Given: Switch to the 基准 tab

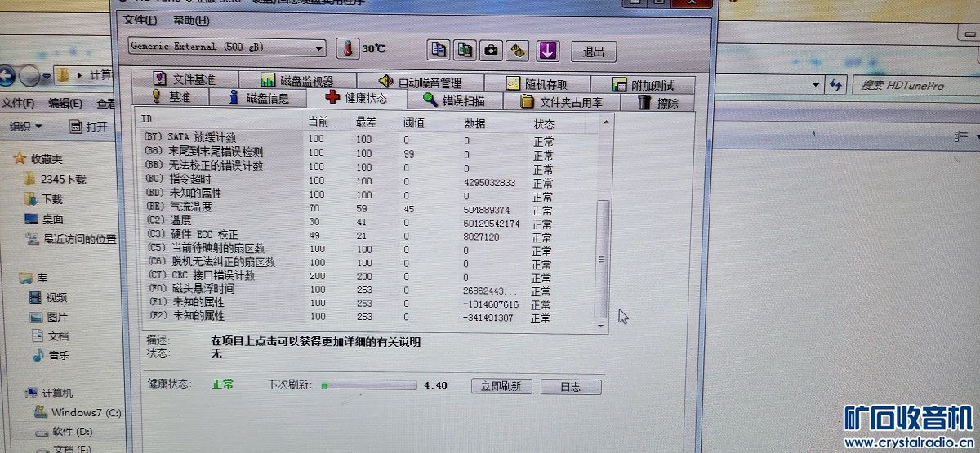Looking at the screenshot, I should [x=170, y=97].
